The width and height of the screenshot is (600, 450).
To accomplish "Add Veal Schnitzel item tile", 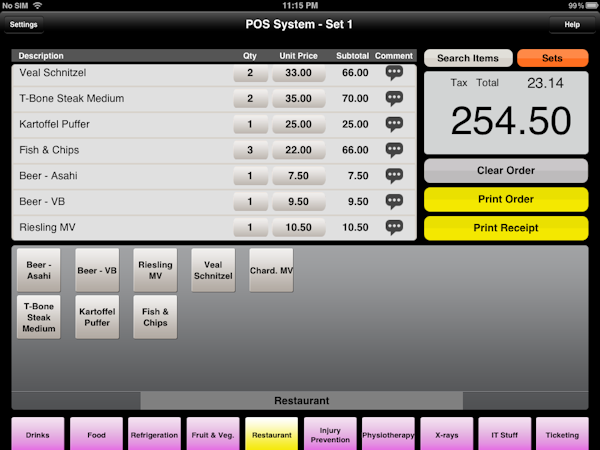I will (213, 270).
